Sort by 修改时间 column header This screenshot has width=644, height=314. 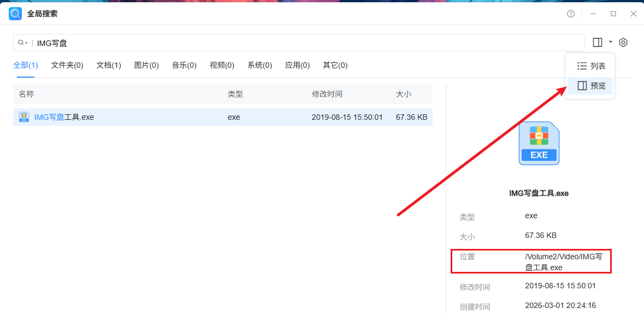(327, 94)
